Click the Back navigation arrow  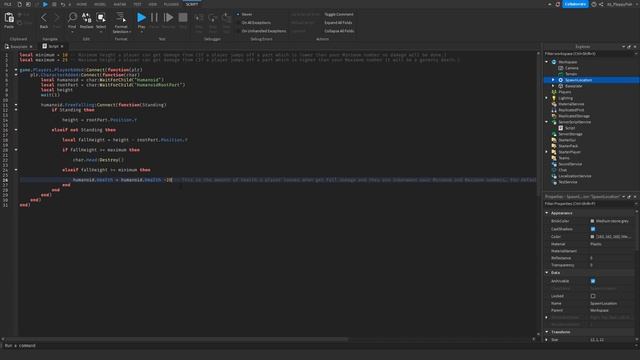[44, 18]
